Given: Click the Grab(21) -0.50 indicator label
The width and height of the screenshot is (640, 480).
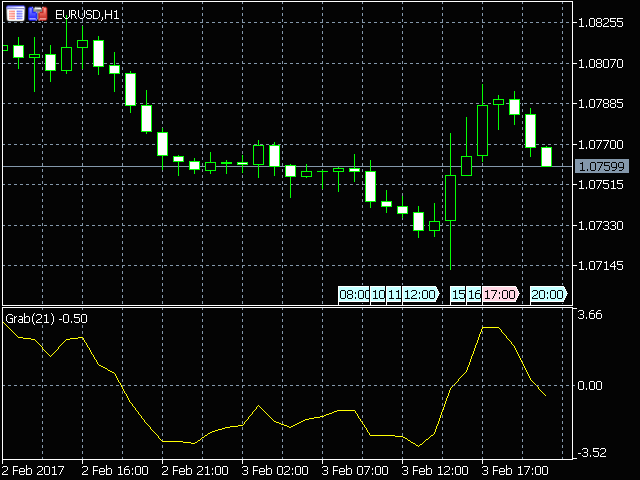Looking at the screenshot, I should click(x=46, y=318).
